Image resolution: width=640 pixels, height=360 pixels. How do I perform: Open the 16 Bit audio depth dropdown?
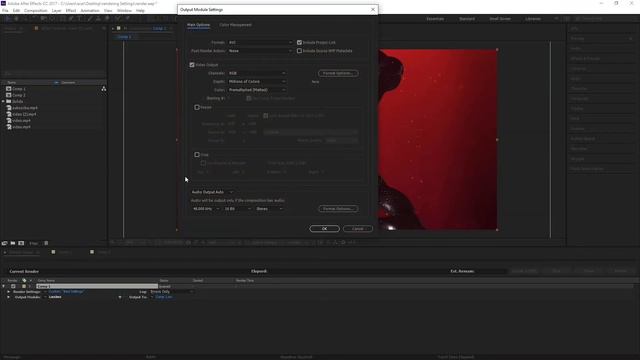[237, 209]
